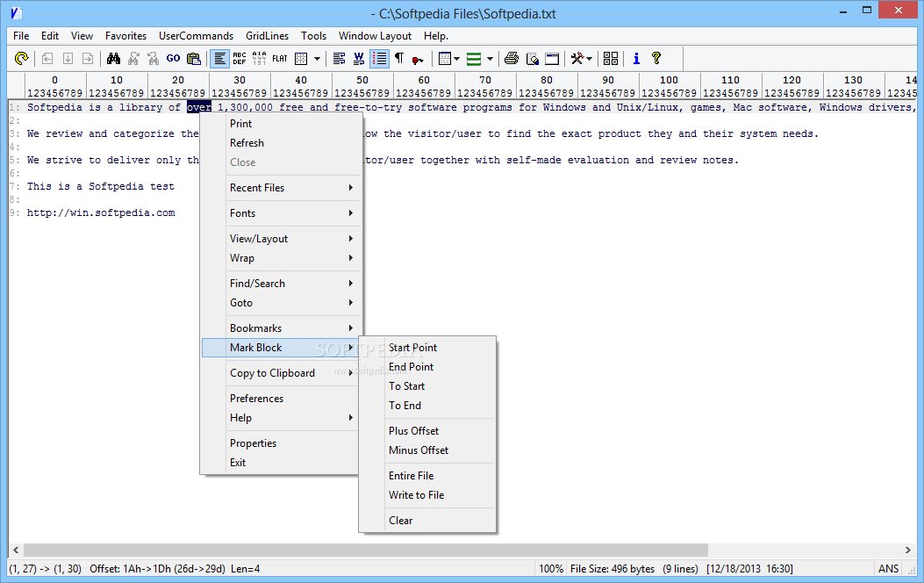Screen dimensions: 924x583
Task: Select Plus Offset in submenu
Action: (x=428, y=431)
